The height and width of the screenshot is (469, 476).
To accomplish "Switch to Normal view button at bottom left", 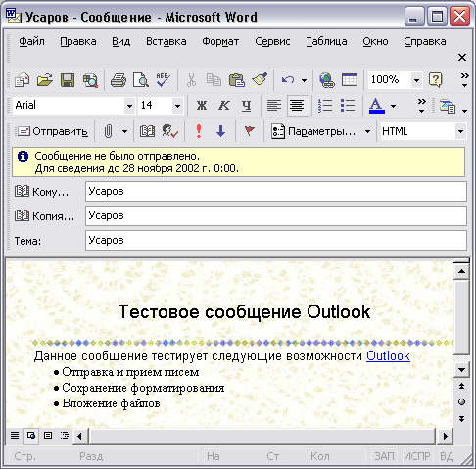I will tap(15, 435).
